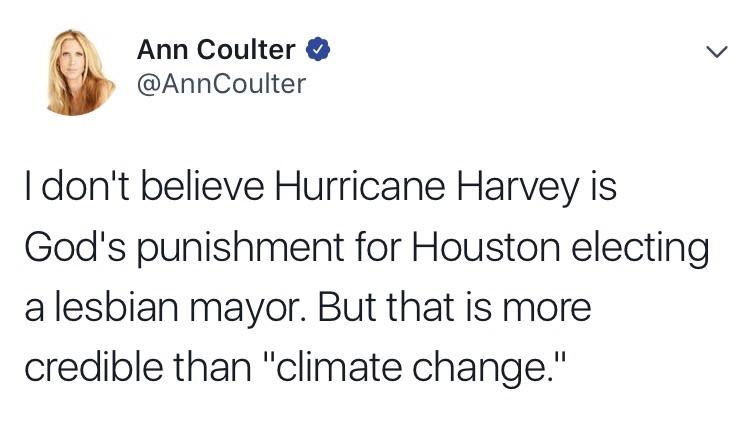Click the word "for" before Houston

(378, 247)
